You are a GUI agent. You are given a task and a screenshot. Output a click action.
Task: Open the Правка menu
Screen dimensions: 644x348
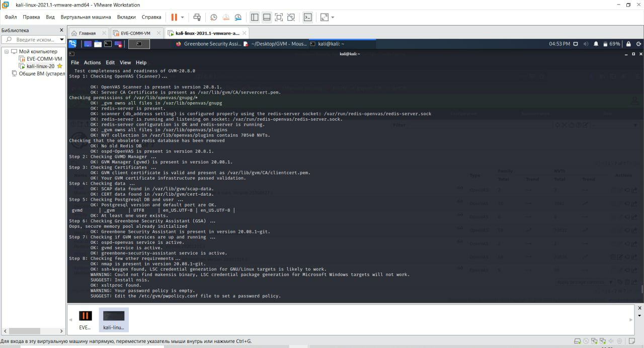tap(31, 17)
